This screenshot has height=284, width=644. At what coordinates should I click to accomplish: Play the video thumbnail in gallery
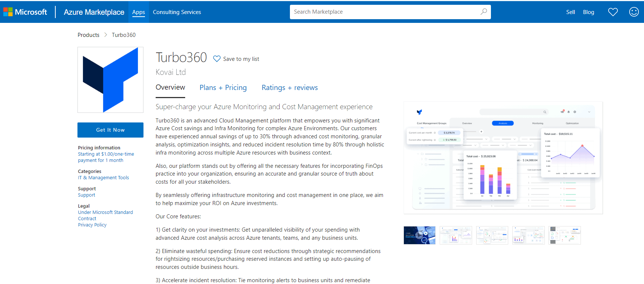(419, 235)
